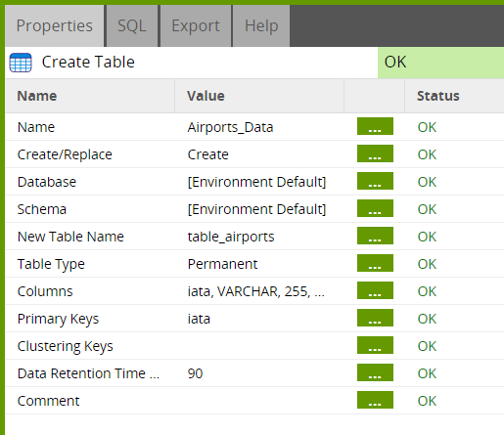Edit the Database property via ellipsis
The height and width of the screenshot is (435, 504).
coord(375,181)
